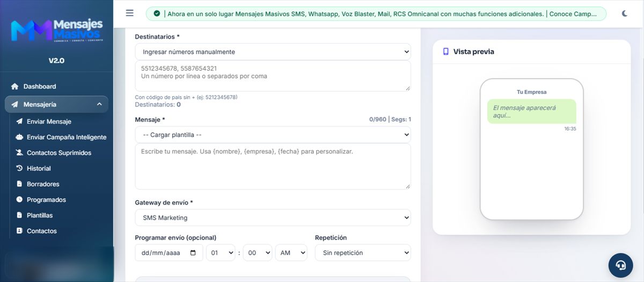644x282 pixels.
Task: Click the recipient numbers text area
Action: [x=273, y=76]
